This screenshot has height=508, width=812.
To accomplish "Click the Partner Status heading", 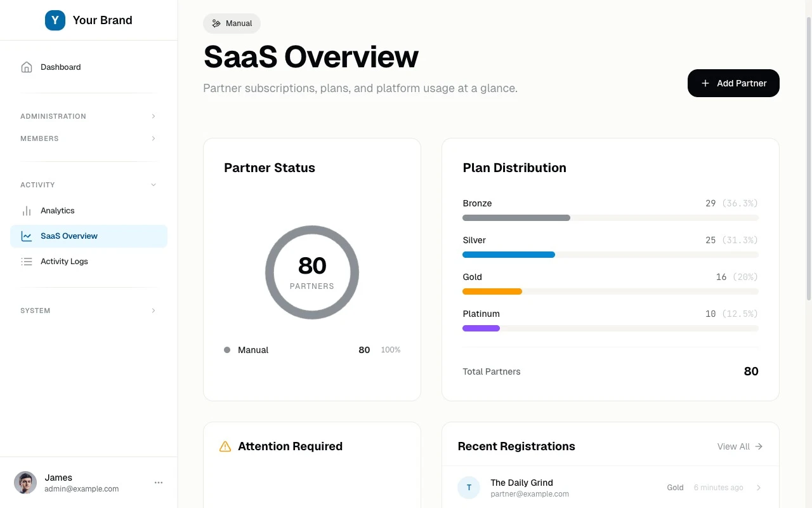I will [270, 168].
